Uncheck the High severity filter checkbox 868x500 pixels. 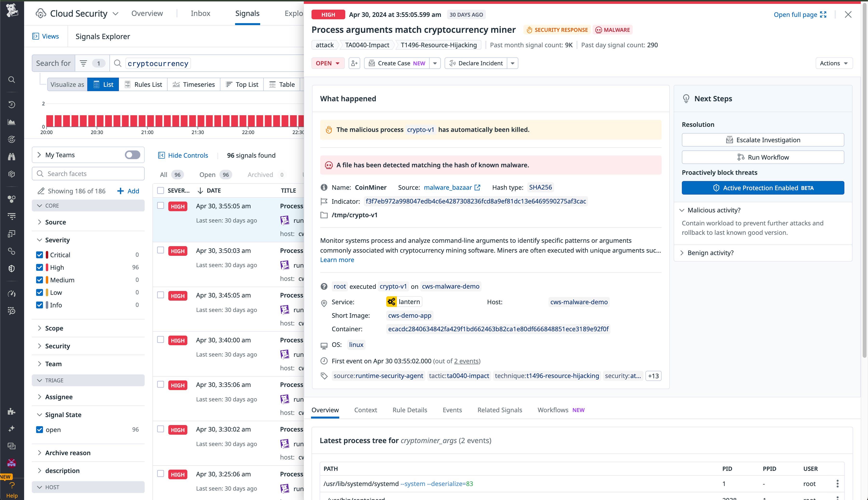point(40,267)
